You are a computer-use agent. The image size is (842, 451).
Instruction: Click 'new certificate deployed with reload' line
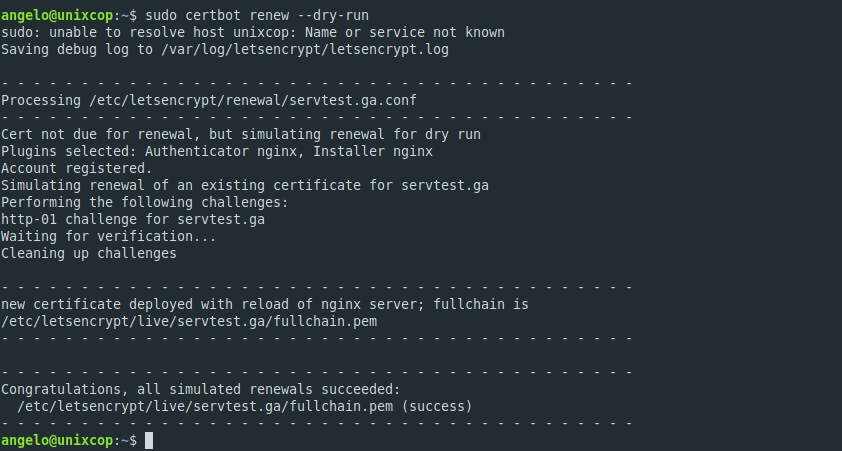[x=265, y=304]
